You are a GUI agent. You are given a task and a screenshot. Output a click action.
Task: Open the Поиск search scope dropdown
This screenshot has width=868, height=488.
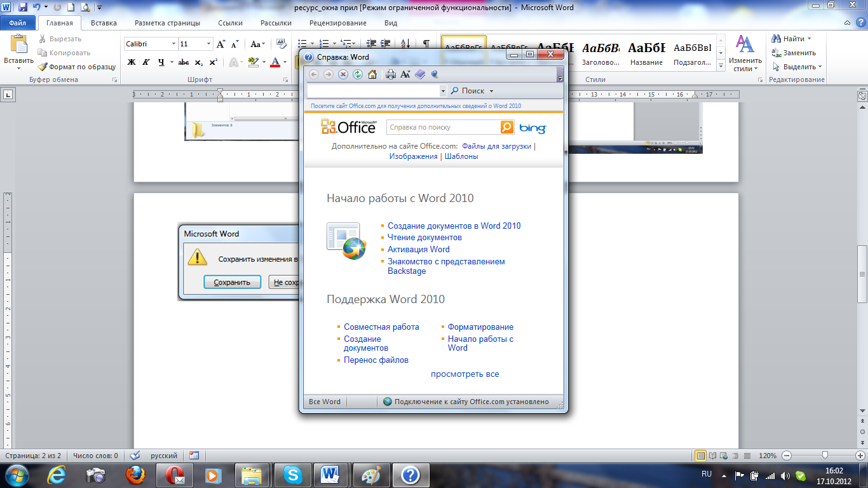tap(492, 91)
